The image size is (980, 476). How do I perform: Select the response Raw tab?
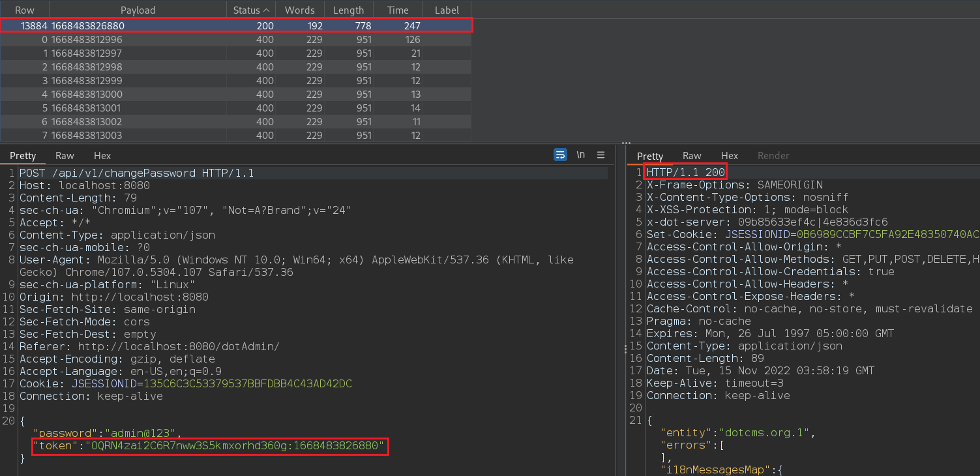pyautogui.click(x=692, y=156)
